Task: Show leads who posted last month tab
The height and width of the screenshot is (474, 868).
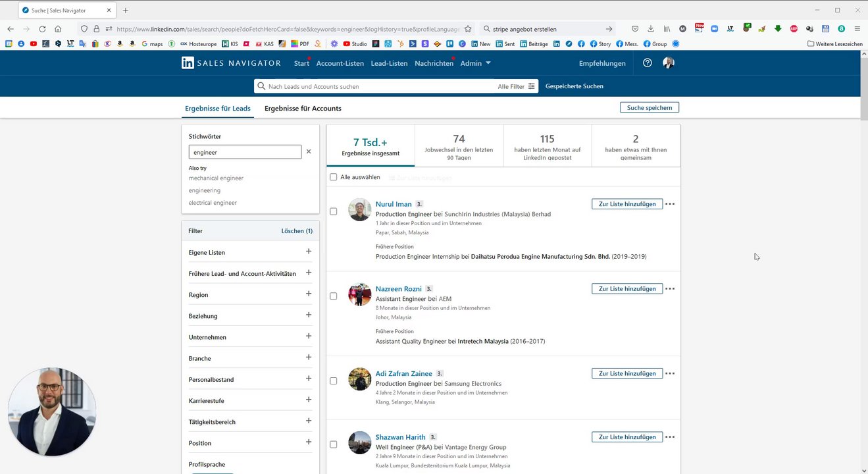Action: pyautogui.click(x=547, y=145)
